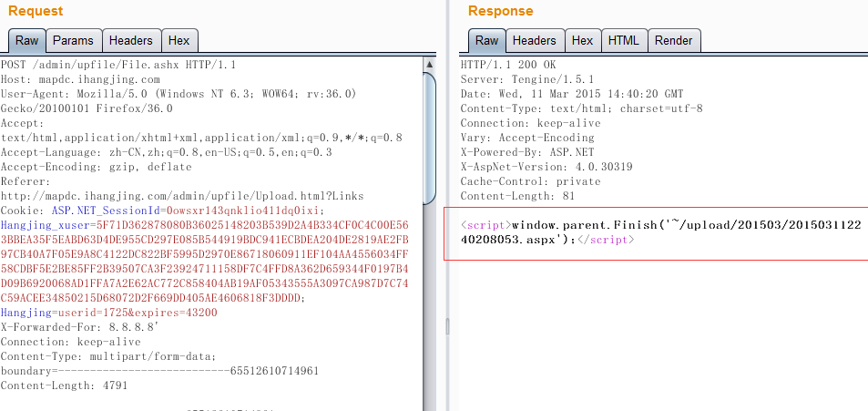Screen dimensions: 868x411
Task: Open the Response Hex tab
Action: 582,41
